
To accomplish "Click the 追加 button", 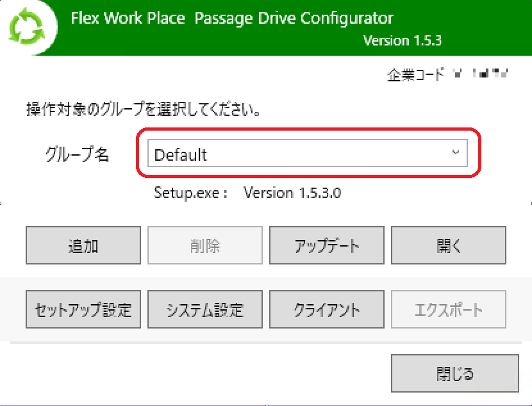I will pos(83,245).
